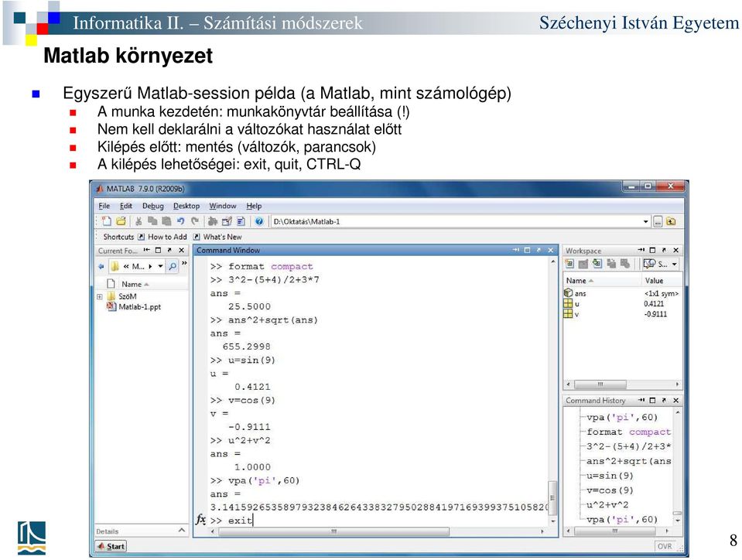Screen dimensions: 742x560
Task: Click the Open variable icon in Workspace toolbar
Action: click(x=583, y=264)
